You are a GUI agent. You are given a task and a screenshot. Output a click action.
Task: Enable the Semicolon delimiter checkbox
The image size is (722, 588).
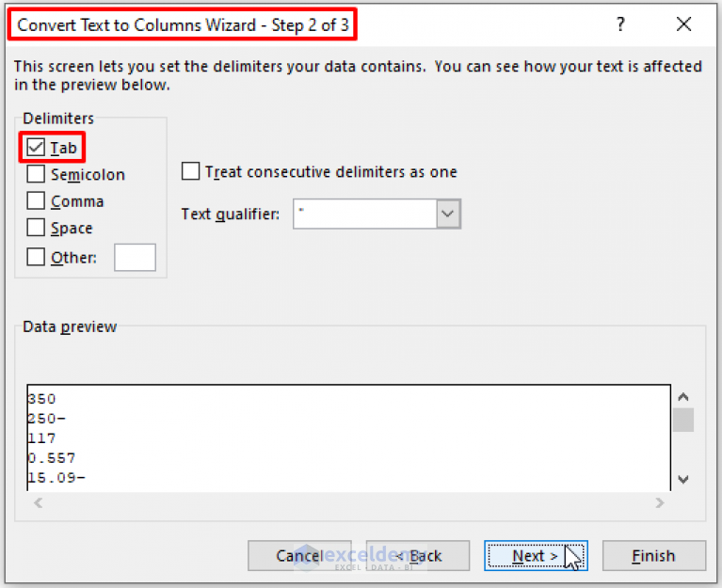tap(36, 174)
